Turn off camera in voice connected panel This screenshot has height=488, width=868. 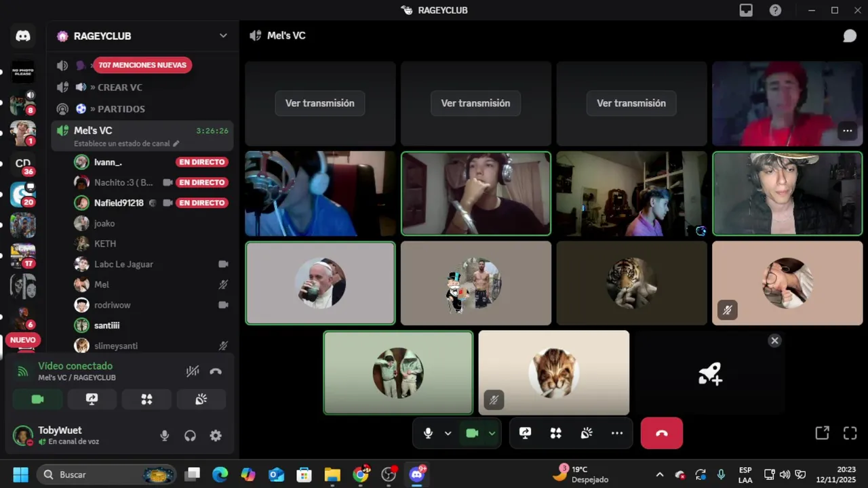pyautogui.click(x=37, y=399)
